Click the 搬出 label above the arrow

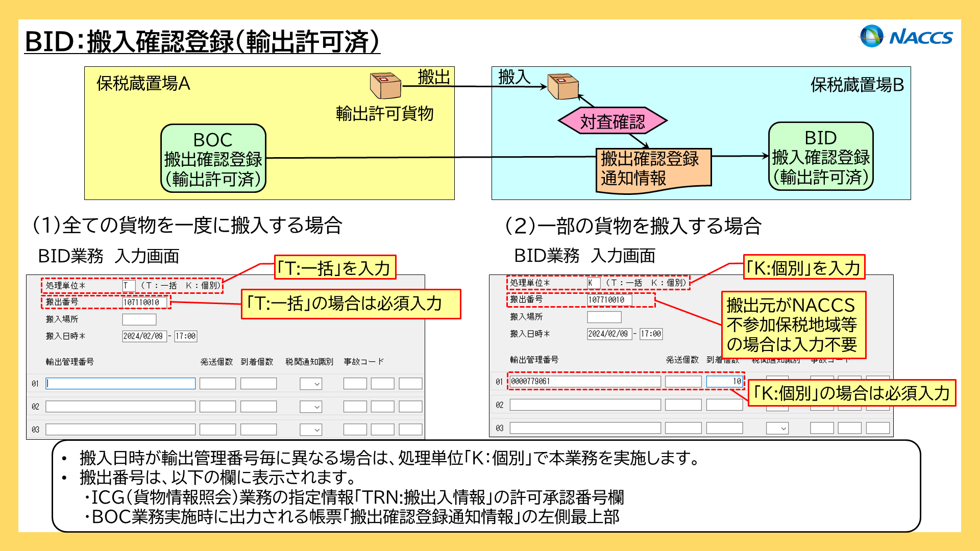(x=434, y=77)
